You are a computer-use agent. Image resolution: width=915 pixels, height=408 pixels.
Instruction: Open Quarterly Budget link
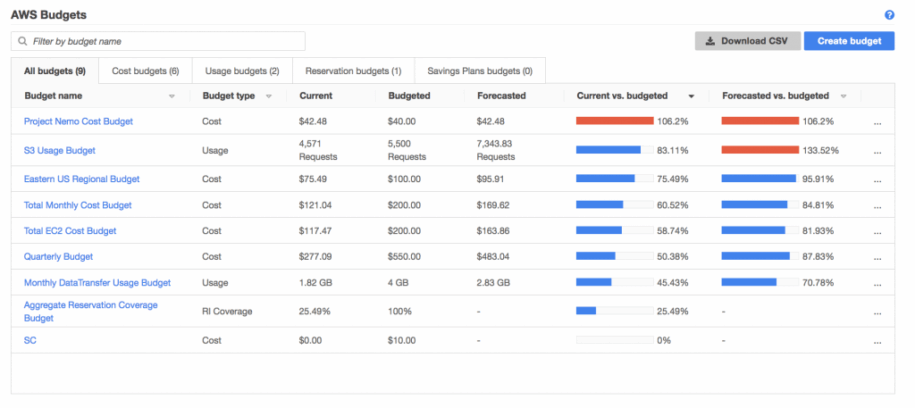click(x=58, y=256)
